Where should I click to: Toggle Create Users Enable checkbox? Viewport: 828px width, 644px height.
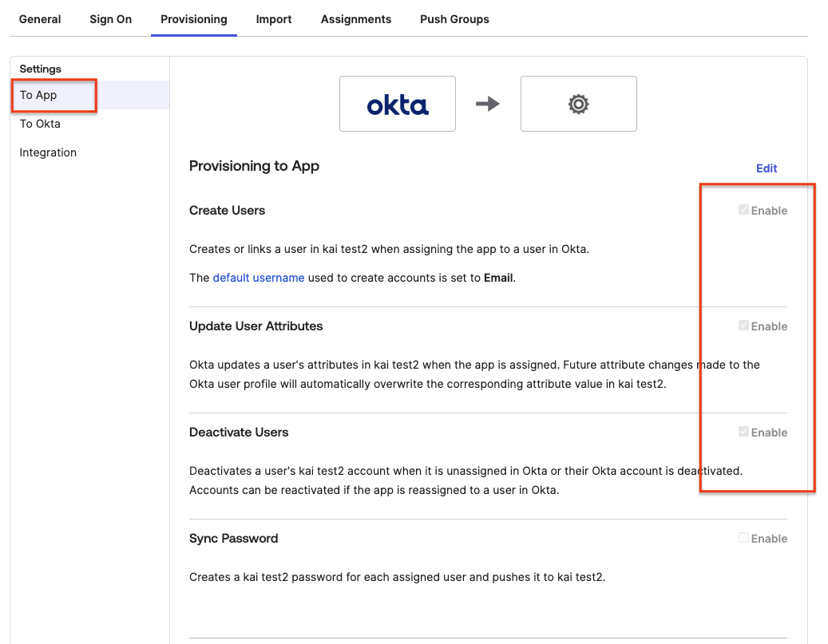pyautogui.click(x=743, y=210)
